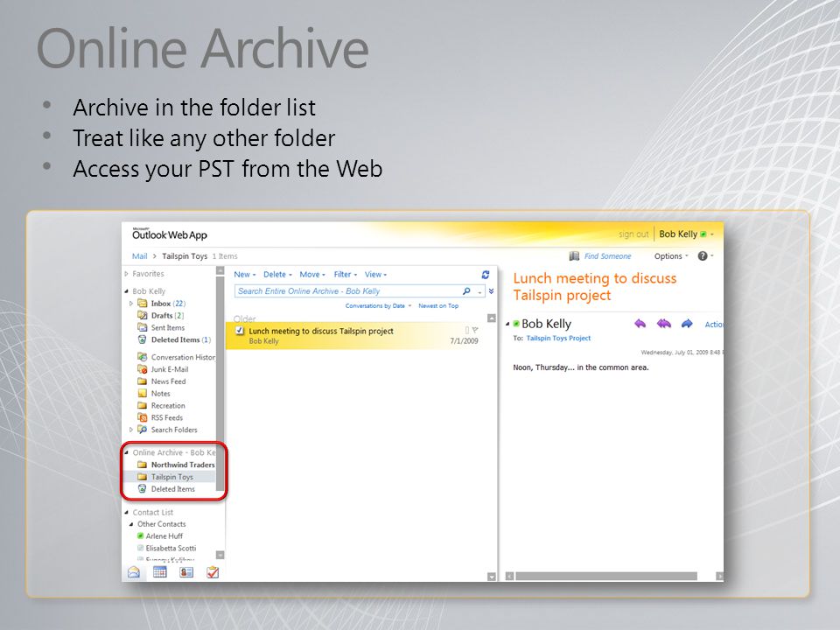This screenshot has width=840, height=630.
Task: Collapse Other Contacts group
Action: point(131,524)
